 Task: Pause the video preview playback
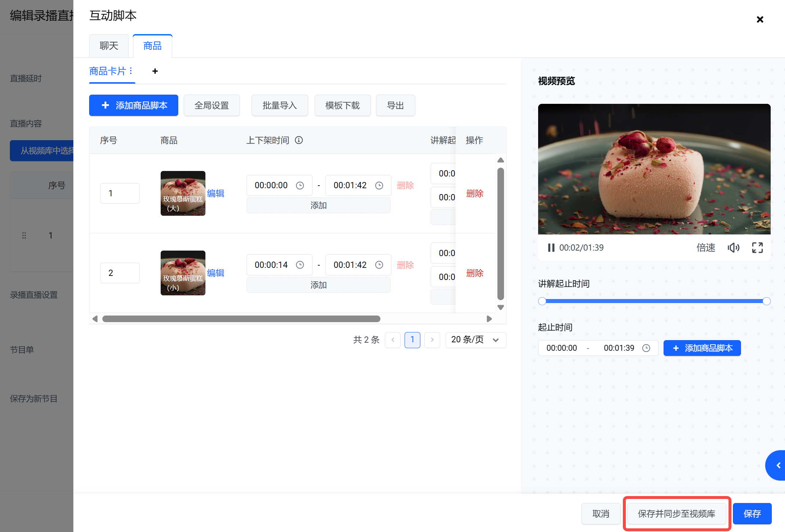[551, 248]
